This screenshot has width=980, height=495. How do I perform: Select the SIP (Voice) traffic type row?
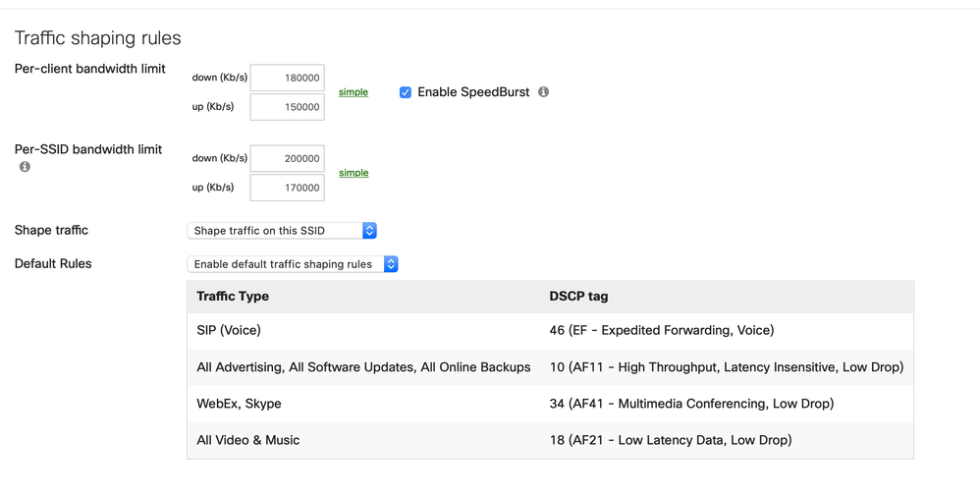550,330
